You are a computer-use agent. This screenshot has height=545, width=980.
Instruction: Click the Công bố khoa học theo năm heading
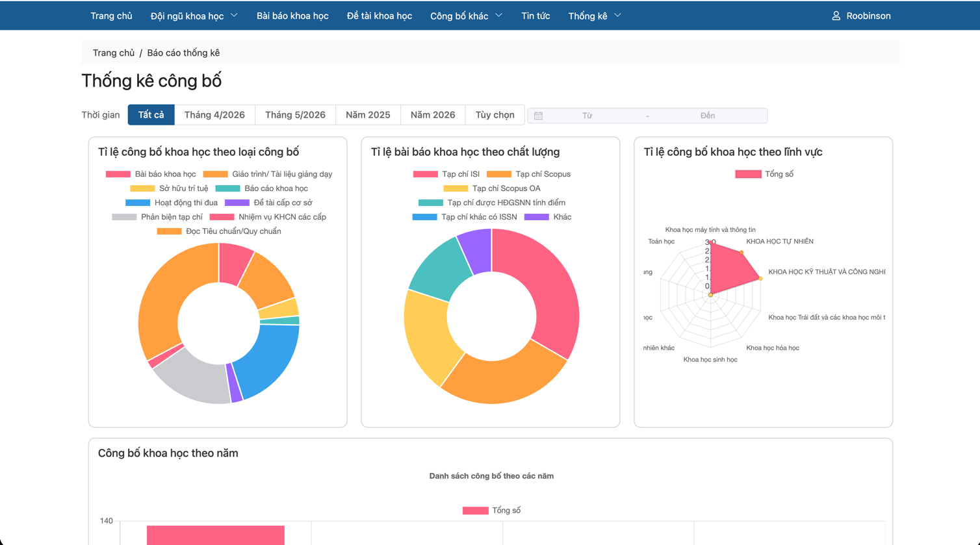click(168, 453)
